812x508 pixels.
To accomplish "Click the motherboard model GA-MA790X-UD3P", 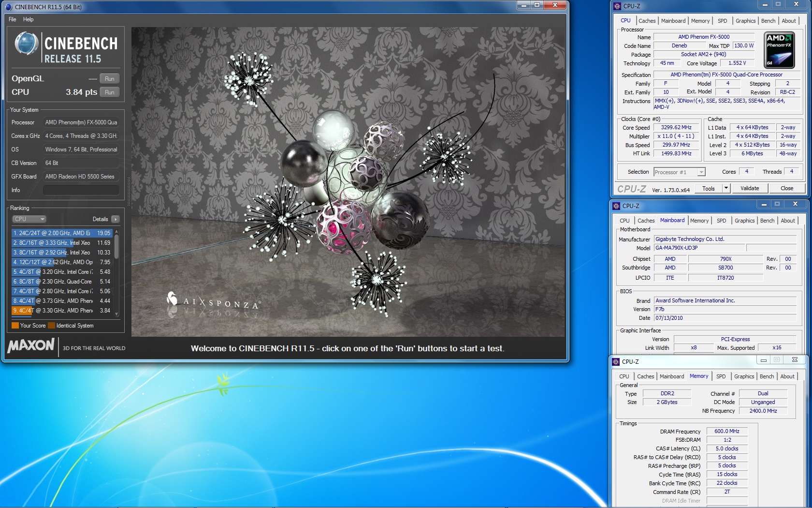I will pyautogui.click(x=699, y=248).
